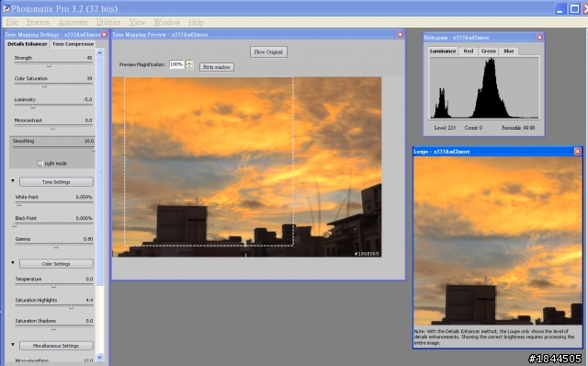Click the tone mapped preview image

[x=247, y=167]
